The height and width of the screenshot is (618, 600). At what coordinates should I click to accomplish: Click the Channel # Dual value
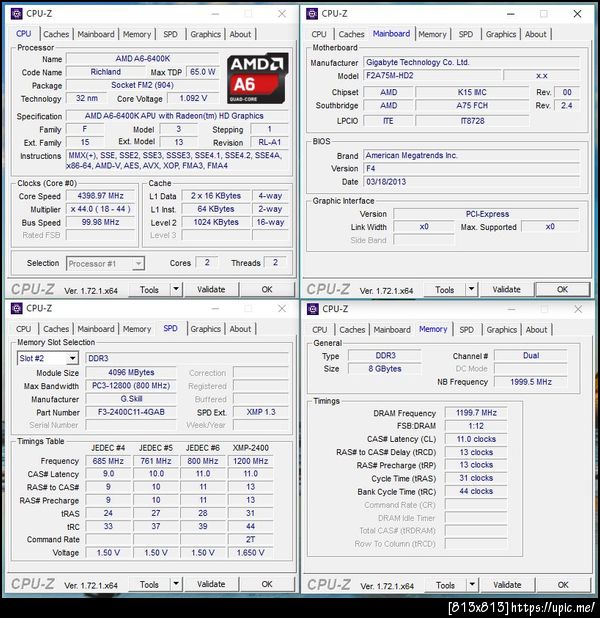(531, 356)
